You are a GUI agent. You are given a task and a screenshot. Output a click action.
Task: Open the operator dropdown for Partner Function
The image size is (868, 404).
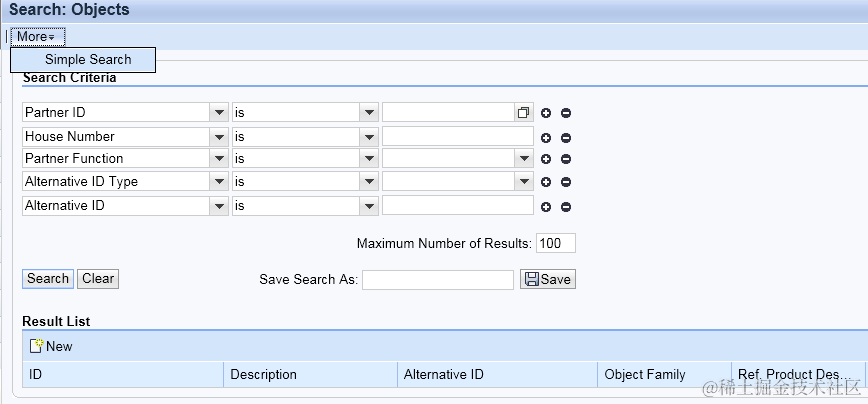tap(369, 159)
